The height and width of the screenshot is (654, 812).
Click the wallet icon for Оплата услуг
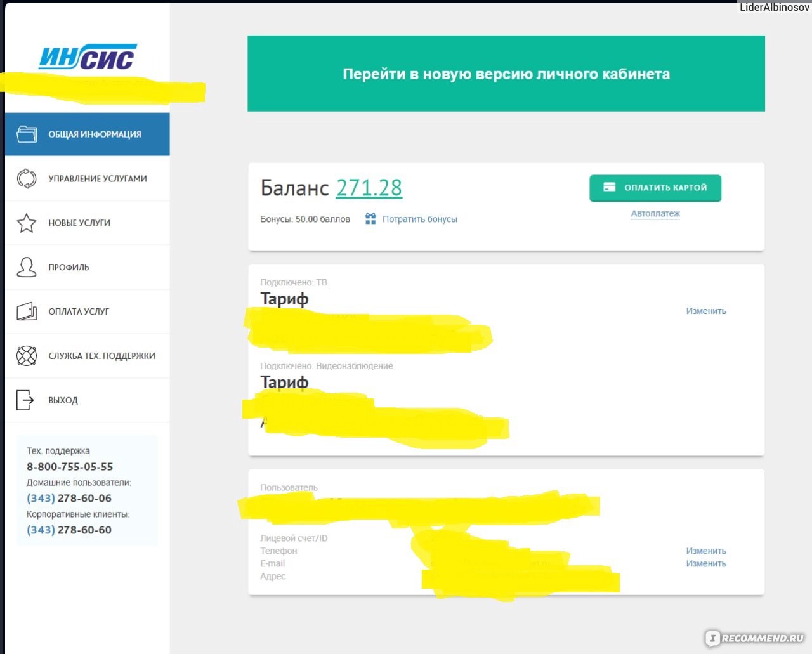(27, 311)
